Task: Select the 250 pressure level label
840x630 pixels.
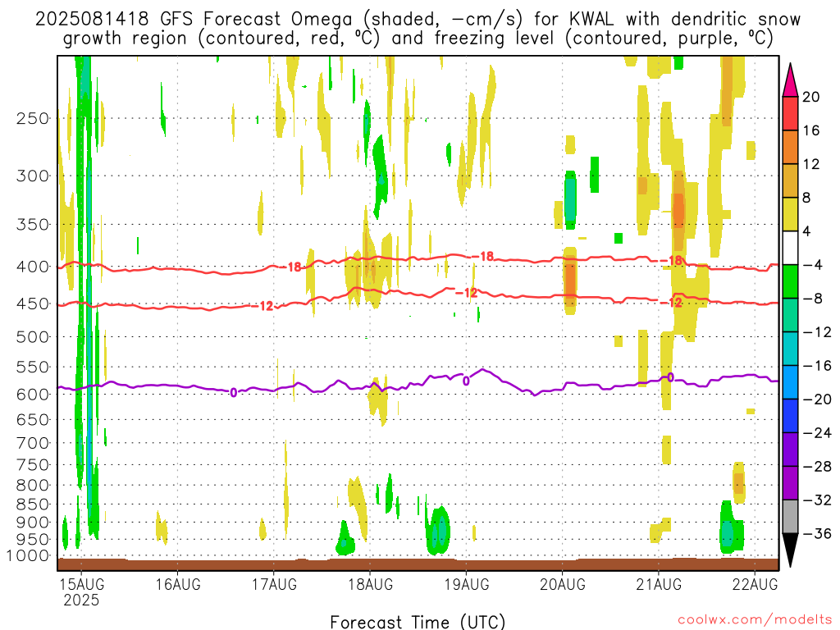Action: (x=33, y=118)
